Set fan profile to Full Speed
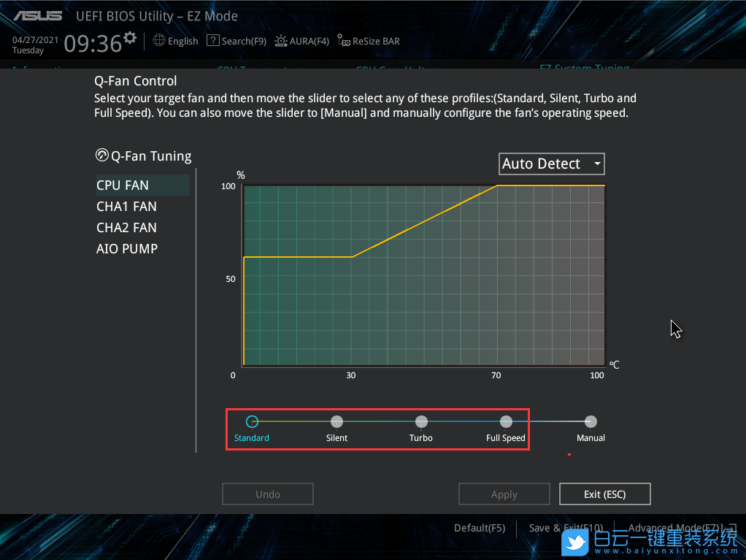Screen dimensions: 746x560 (x=506, y=421)
